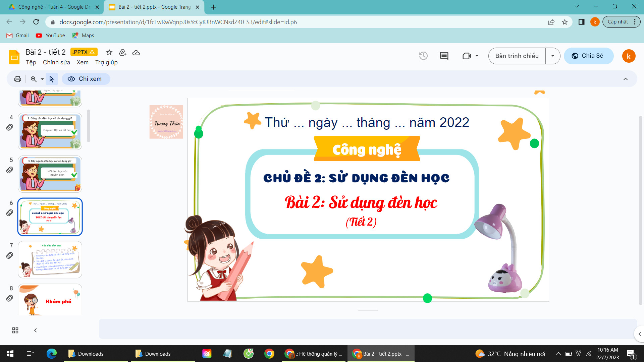The width and height of the screenshot is (644, 362).
Task: Open grid view icon at bottom-left
Action: (x=15, y=330)
